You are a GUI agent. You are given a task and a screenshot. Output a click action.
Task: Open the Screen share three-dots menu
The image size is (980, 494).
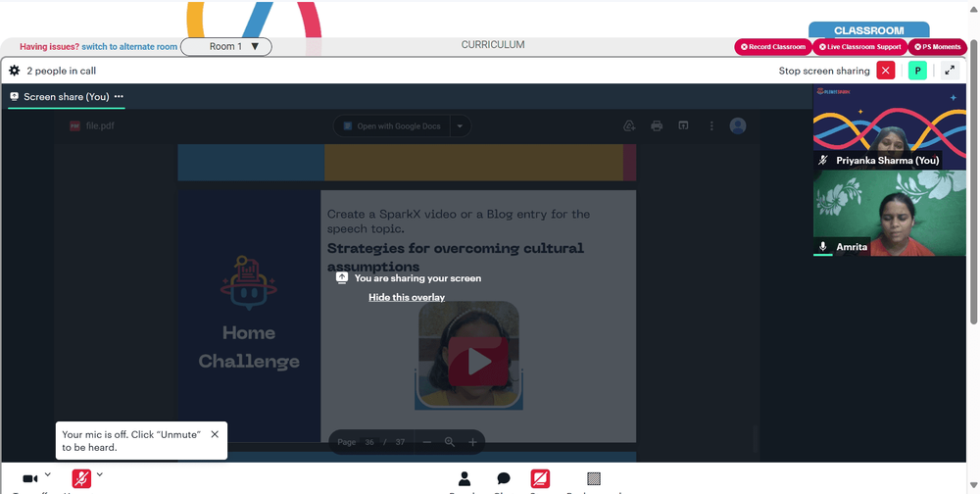[x=119, y=97]
